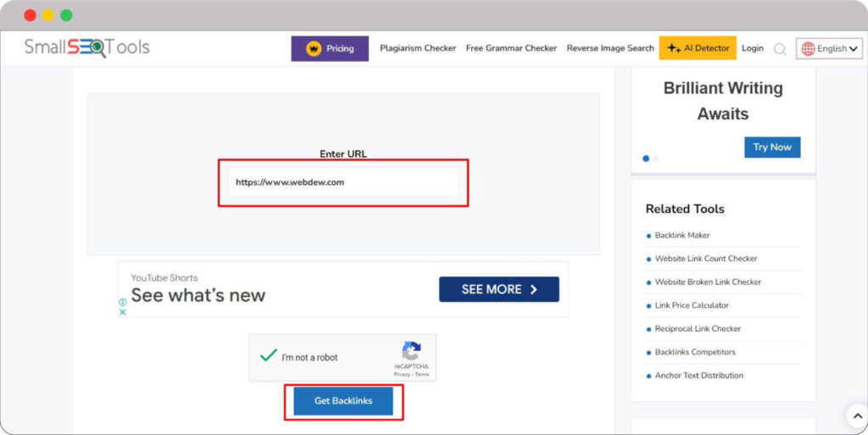Click the scroll-to-top arrow button
Screen dimensions: 868x435
tap(857, 416)
